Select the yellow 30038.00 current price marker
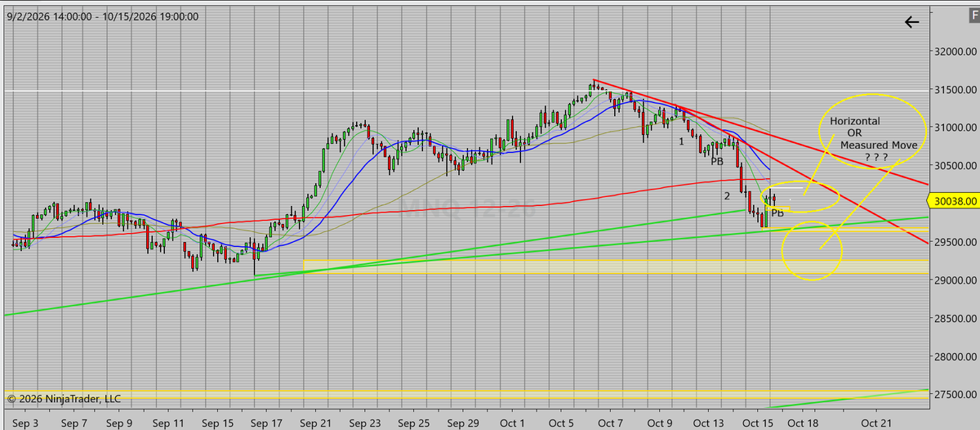The image size is (980, 430). coord(954,200)
